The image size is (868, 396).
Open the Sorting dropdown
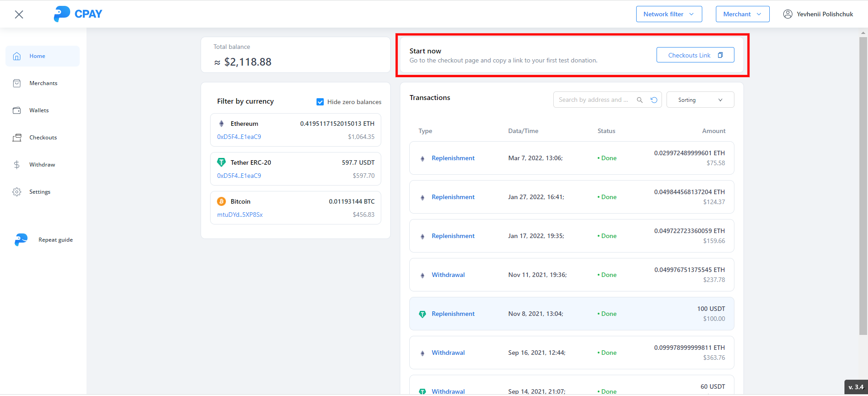(x=700, y=100)
